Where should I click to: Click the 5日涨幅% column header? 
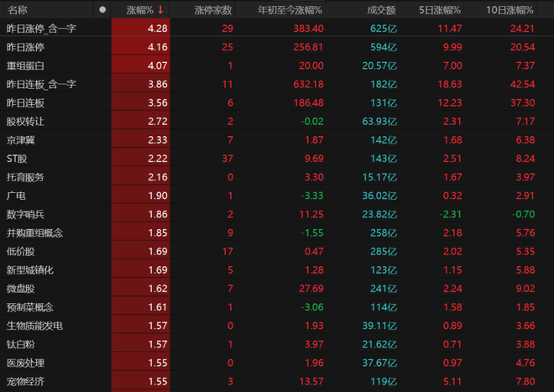(440, 10)
